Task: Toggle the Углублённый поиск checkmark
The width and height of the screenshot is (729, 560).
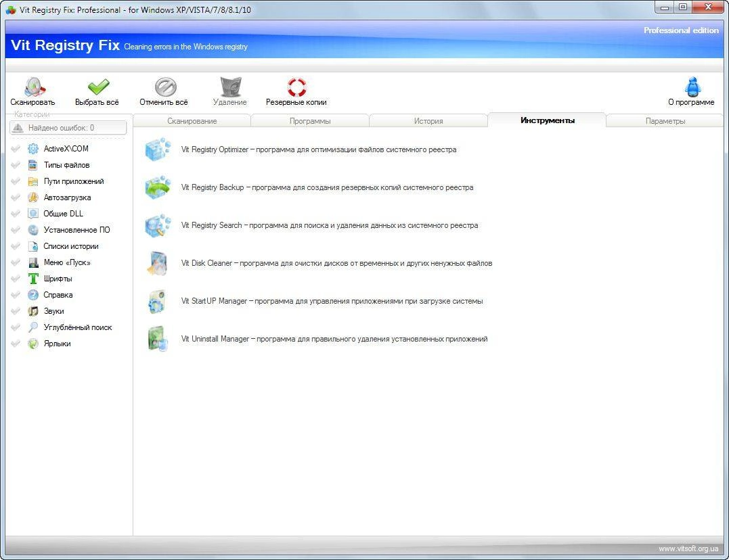Action: click(16, 327)
